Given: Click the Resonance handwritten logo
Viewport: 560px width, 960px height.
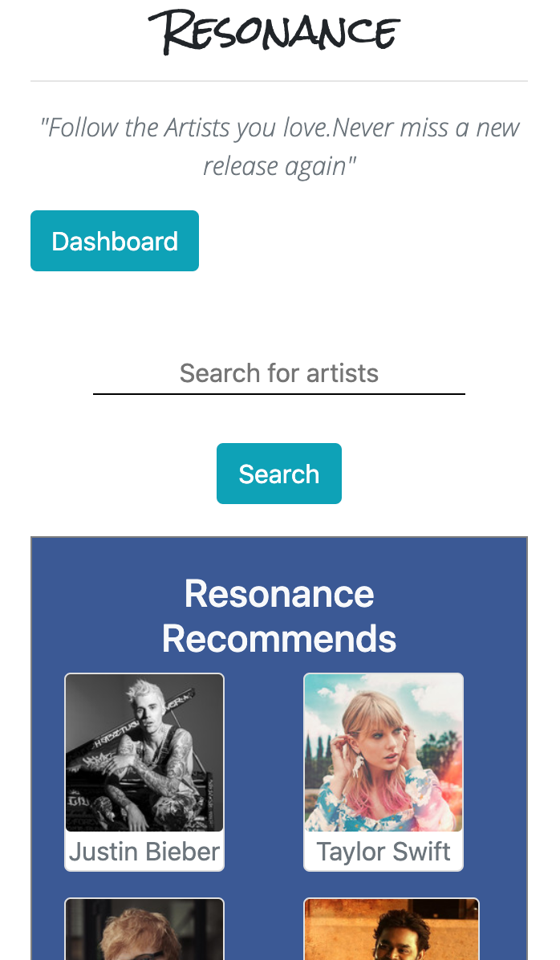Looking at the screenshot, I should [274, 34].
